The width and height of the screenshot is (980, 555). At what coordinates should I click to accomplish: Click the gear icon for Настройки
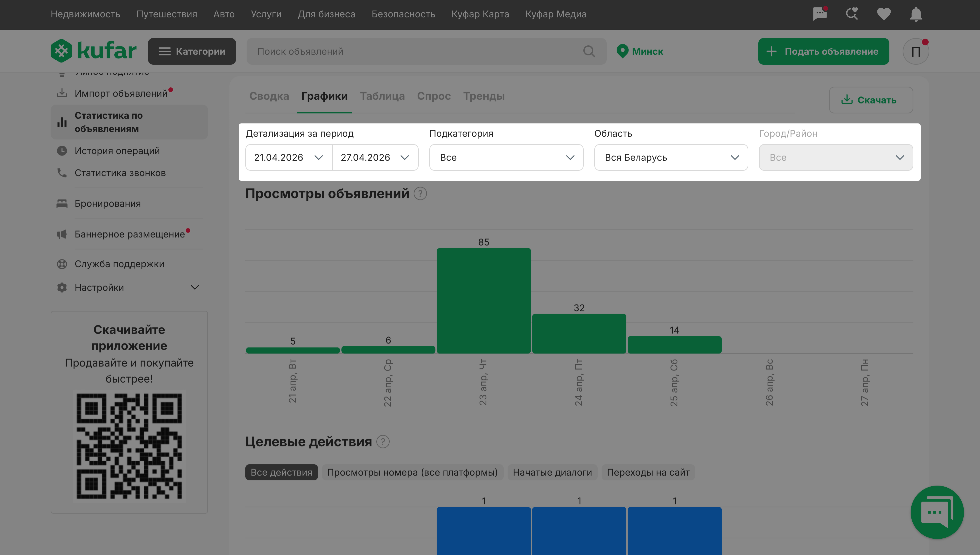click(62, 288)
